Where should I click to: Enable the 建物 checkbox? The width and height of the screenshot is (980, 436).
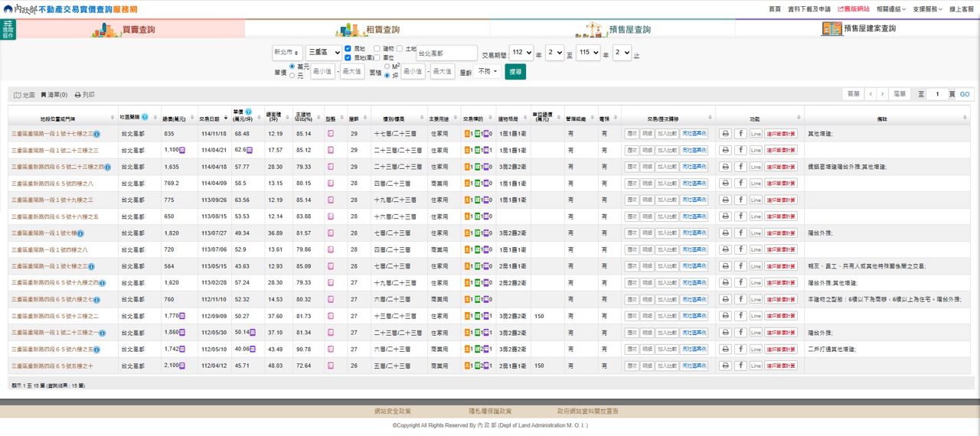(377, 49)
